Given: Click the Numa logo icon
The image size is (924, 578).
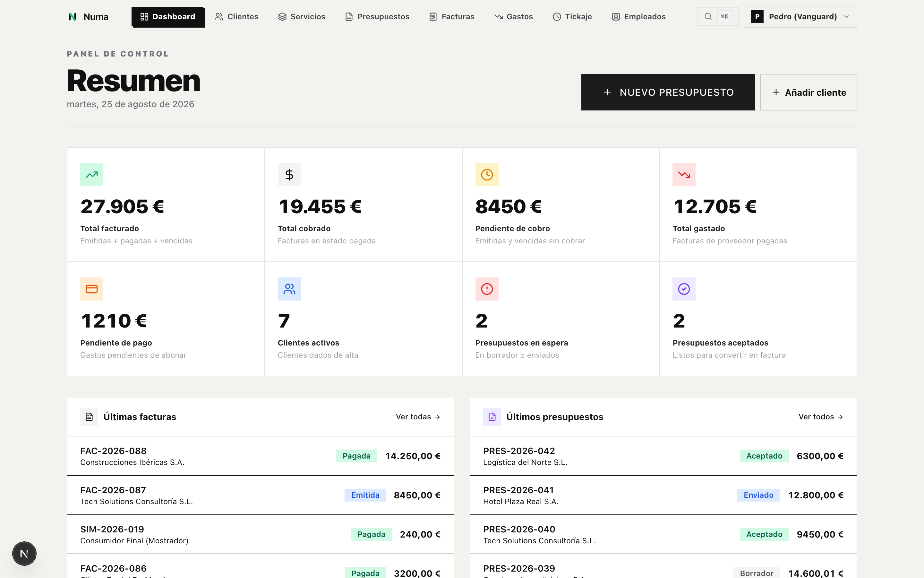Looking at the screenshot, I should 72,17.
